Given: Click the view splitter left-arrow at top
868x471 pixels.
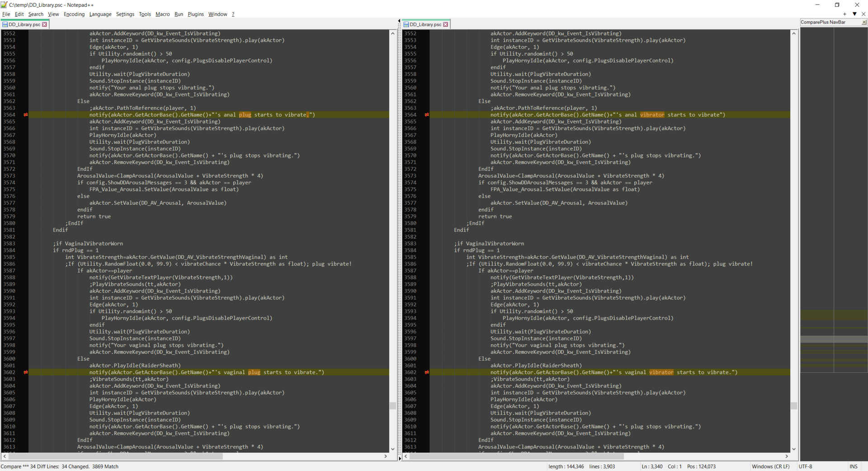Looking at the screenshot, I should pos(399,21).
